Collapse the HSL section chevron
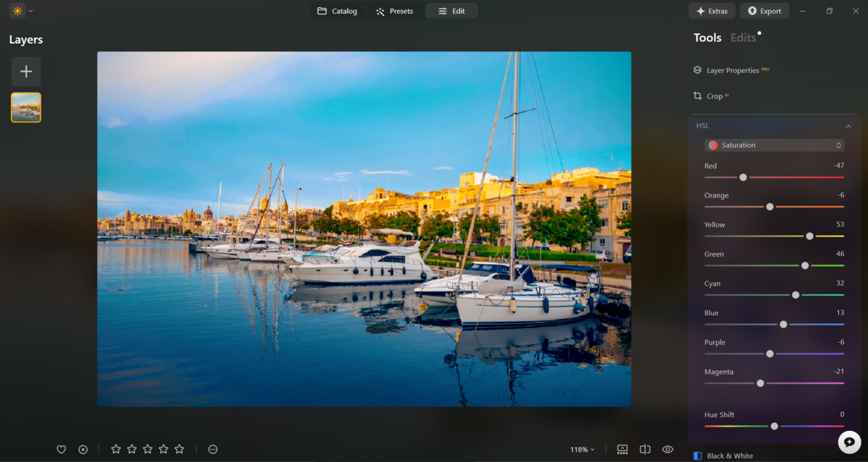 (848, 126)
